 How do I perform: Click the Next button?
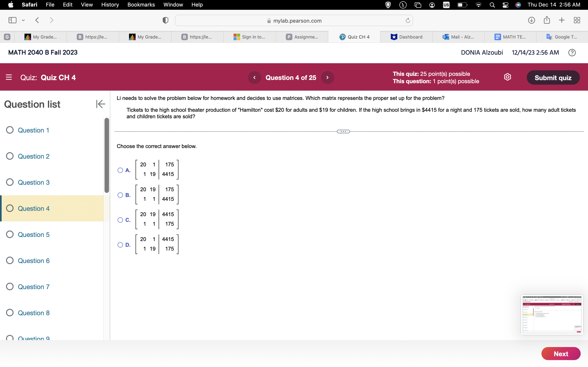click(x=561, y=354)
